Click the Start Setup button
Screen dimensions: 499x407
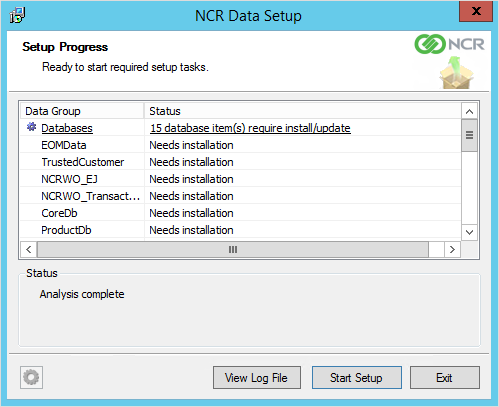[x=357, y=378]
